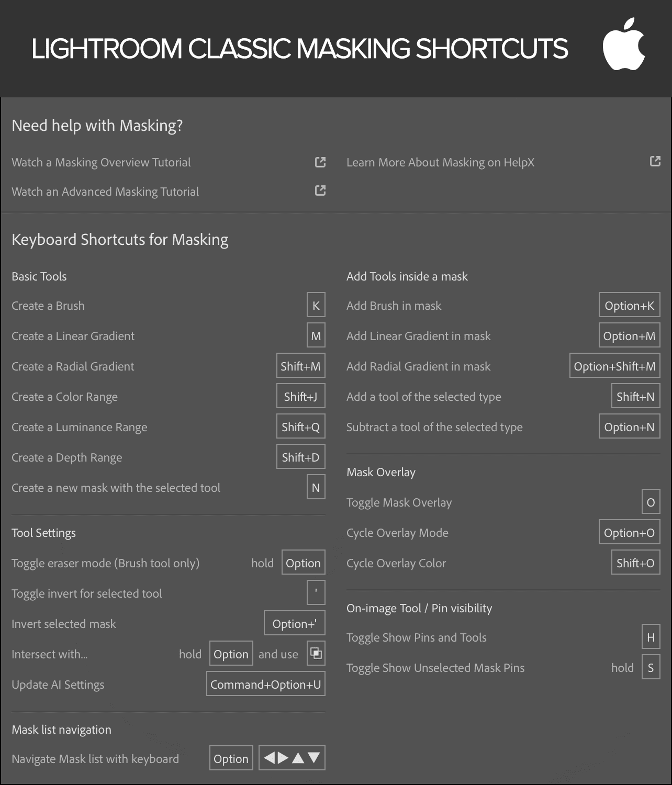Open external link icon for HelpX masking
This screenshot has height=785, width=672.
click(x=655, y=161)
